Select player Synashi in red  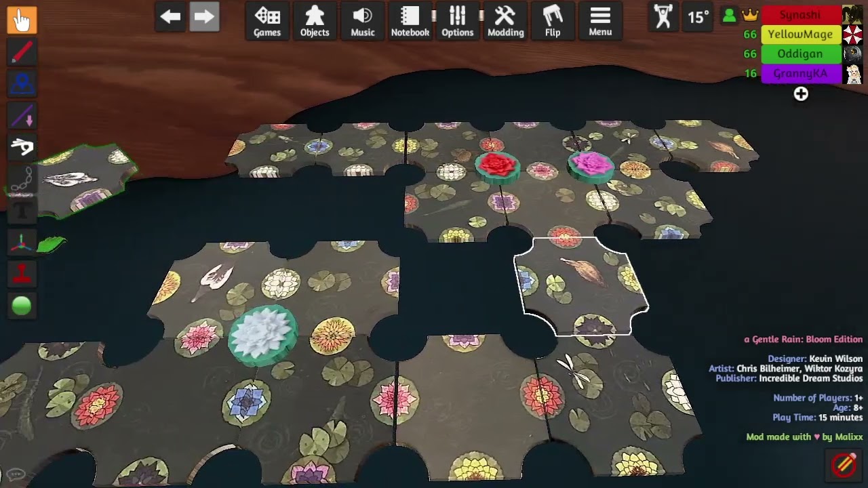coord(801,15)
